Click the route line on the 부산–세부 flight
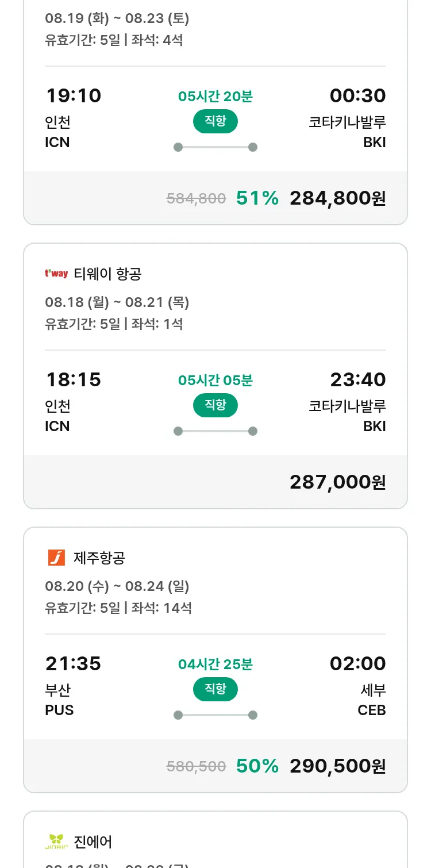 pos(215,715)
